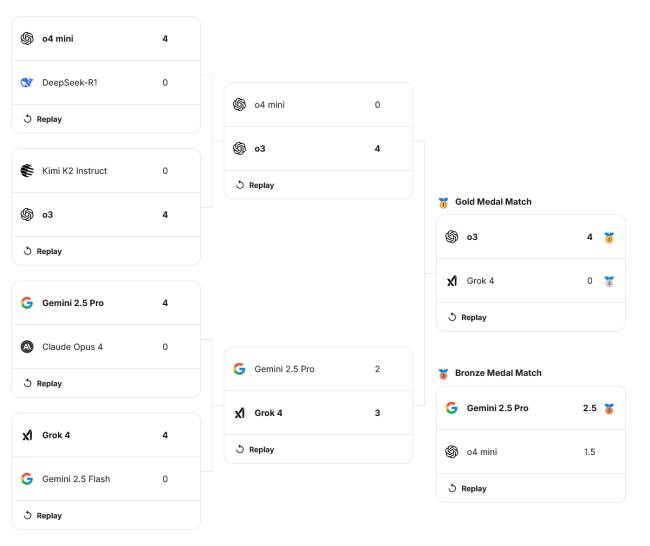Replay the o4 mini vs DeepSeek-R1 match
This screenshot has width=650, height=546.
coord(42,119)
